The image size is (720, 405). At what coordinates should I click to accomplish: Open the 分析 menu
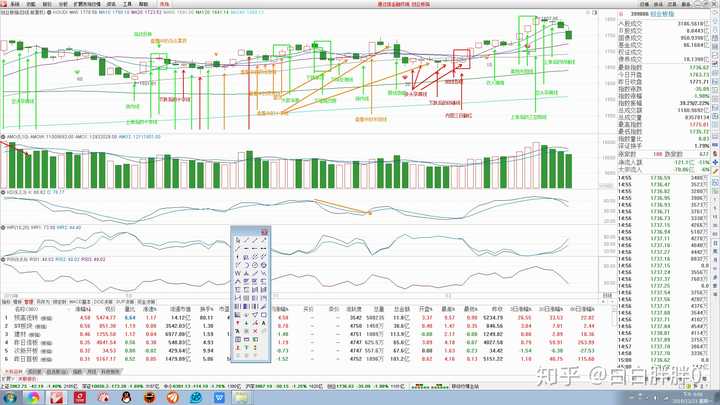tap(63, 4)
